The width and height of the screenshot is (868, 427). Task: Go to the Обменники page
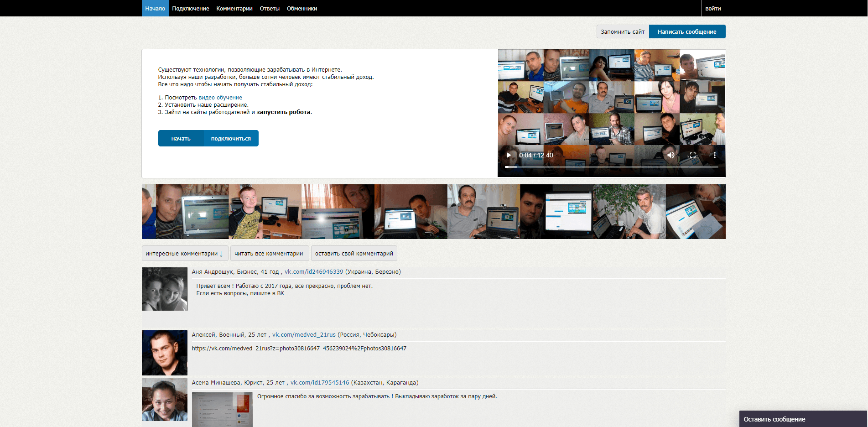click(301, 8)
